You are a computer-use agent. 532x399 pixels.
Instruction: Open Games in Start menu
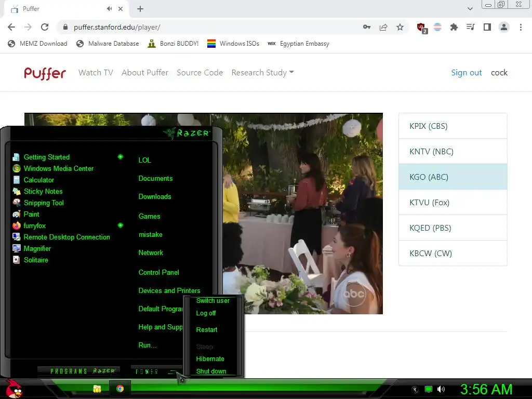(149, 217)
